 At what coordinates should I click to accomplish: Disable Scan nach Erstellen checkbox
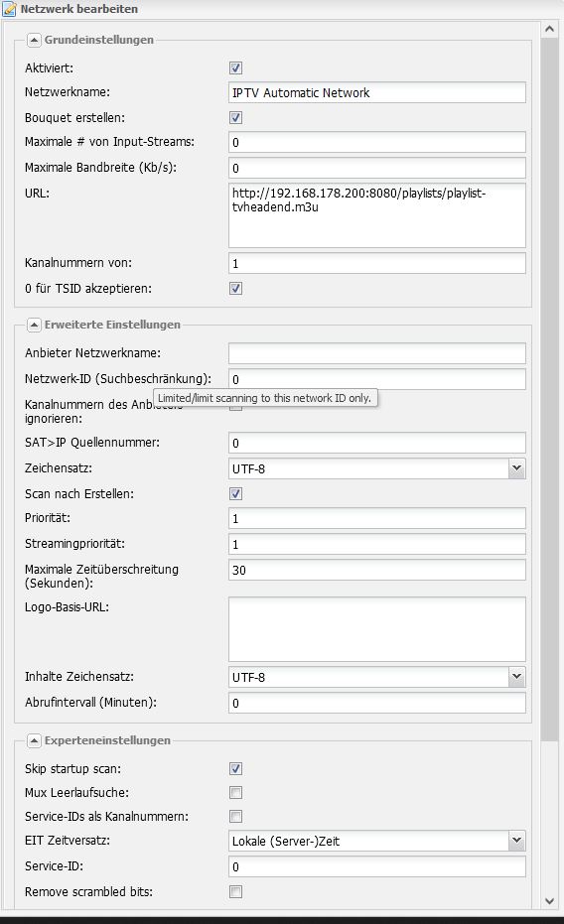coord(235,494)
